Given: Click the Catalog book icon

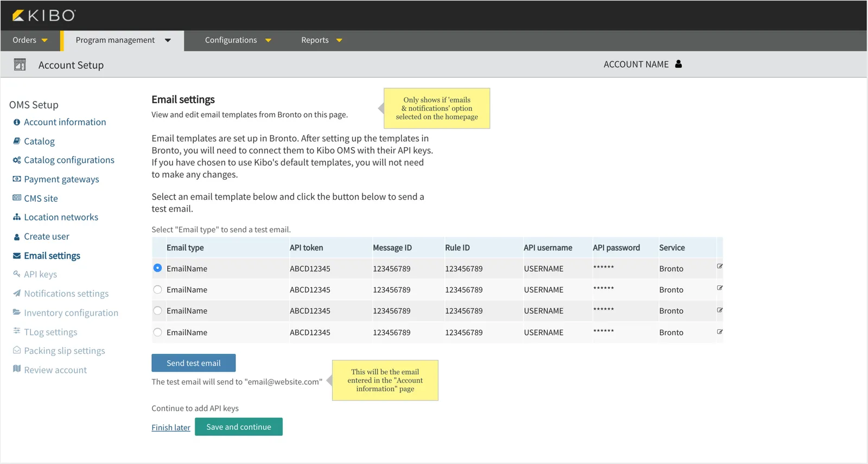Looking at the screenshot, I should click(x=17, y=141).
